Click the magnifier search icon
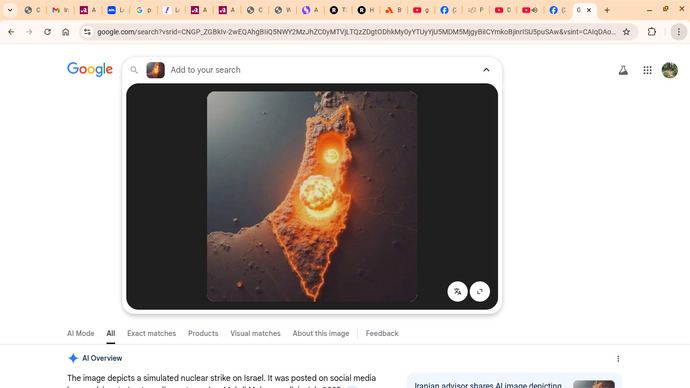Image resolution: width=690 pixels, height=388 pixels. pos(134,70)
